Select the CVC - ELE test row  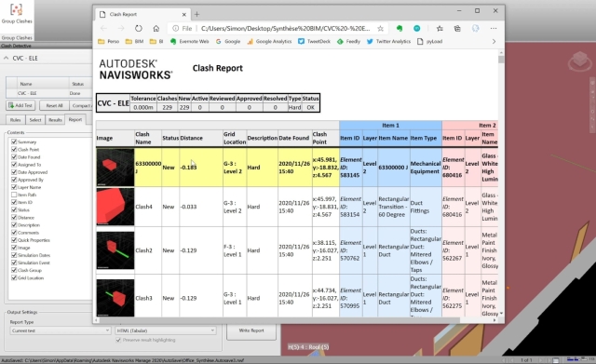tap(49, 93)
